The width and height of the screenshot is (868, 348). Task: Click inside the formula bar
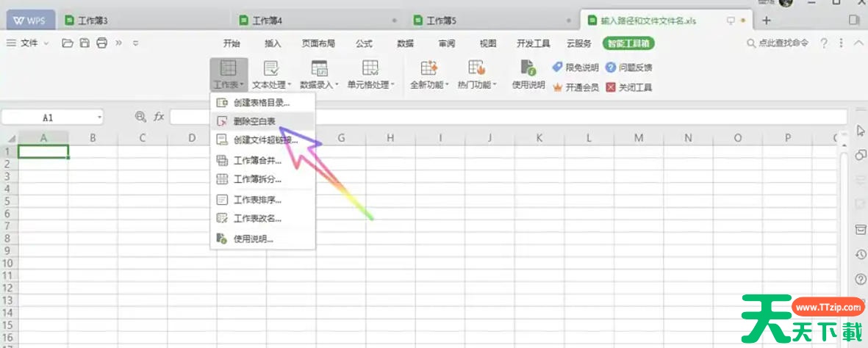pos(508,117)
